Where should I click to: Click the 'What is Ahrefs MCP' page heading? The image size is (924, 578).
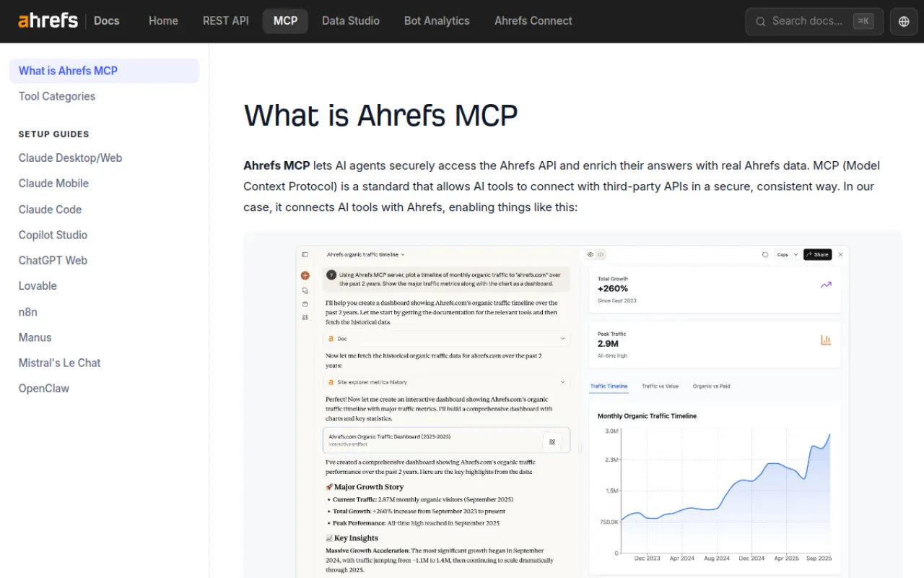pos(381,116)
